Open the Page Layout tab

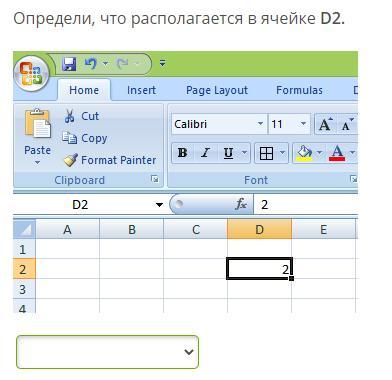click(x=217, y=90)
